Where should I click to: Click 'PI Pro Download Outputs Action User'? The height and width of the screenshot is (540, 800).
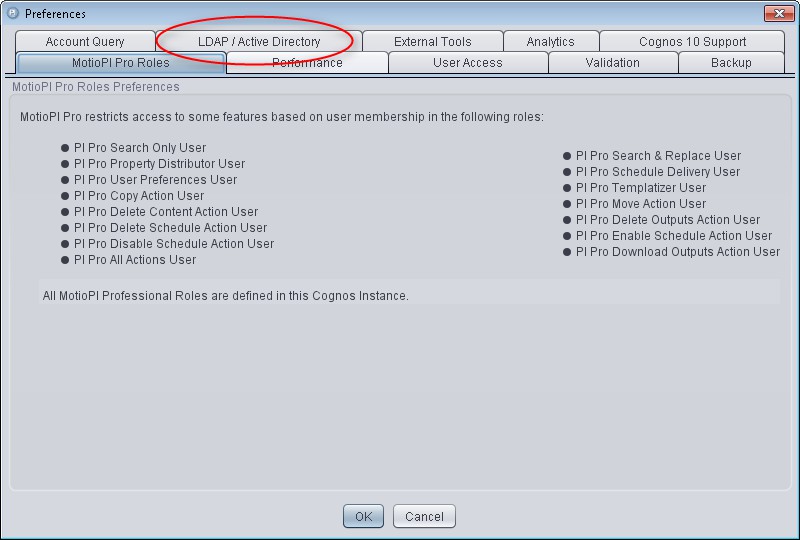click(678, 252)
